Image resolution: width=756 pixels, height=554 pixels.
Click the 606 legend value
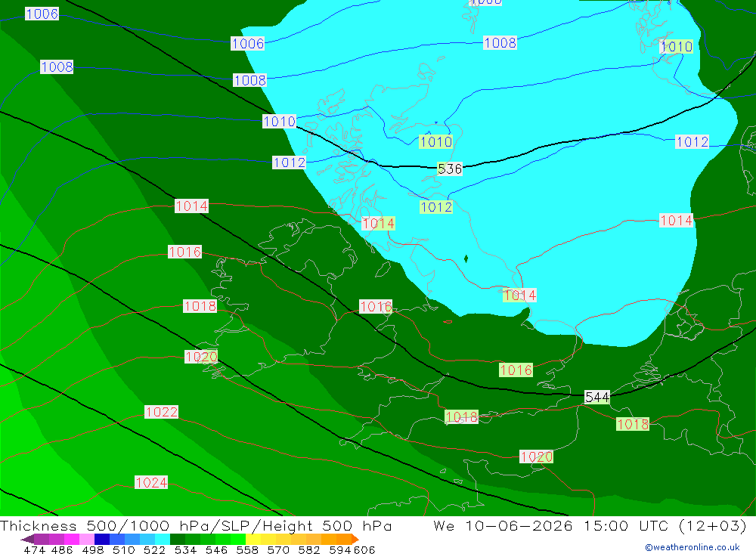364,550
